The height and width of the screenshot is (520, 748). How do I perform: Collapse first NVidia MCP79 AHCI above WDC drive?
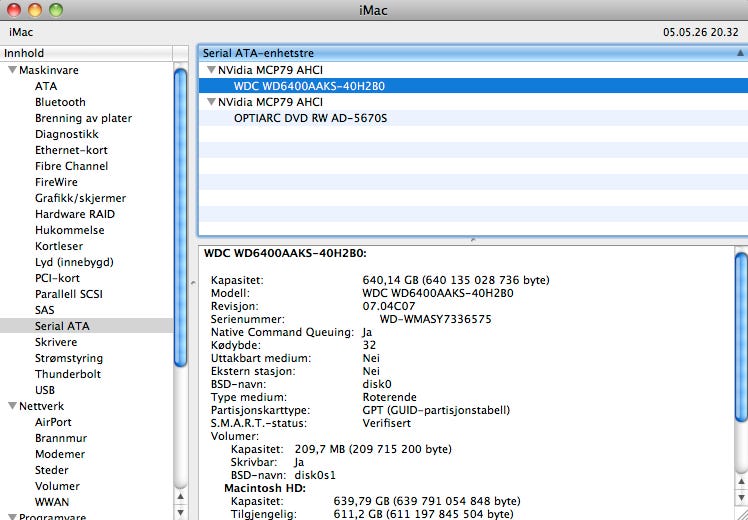[211, 70]
